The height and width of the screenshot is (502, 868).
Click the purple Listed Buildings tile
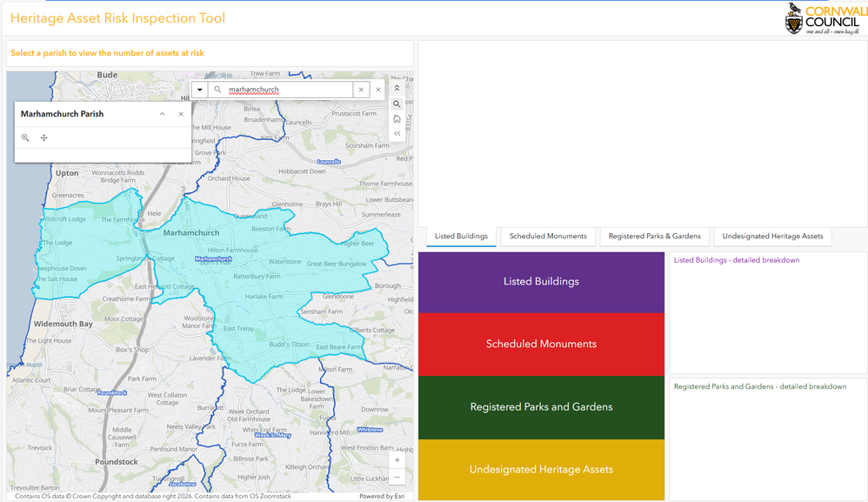pyautogui.click(x=541, y=282)
